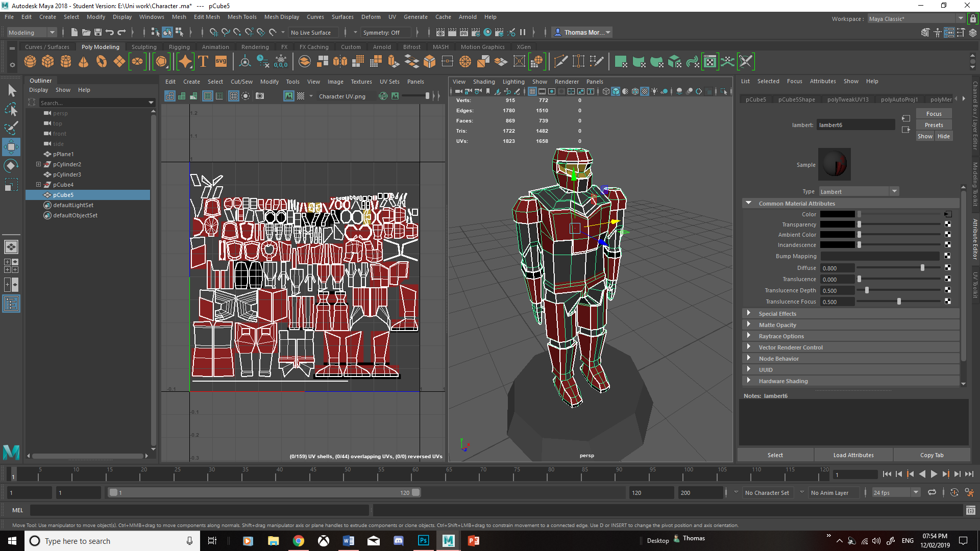Viewport: 980px width, 551px height.
Task: Create a polygon sphere from the shelf
Action: (x=30, y=62)
